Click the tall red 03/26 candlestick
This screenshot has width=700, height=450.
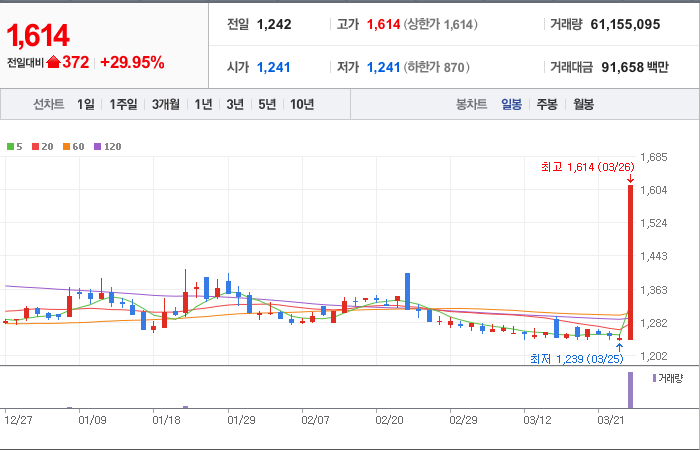pos(630,262)
